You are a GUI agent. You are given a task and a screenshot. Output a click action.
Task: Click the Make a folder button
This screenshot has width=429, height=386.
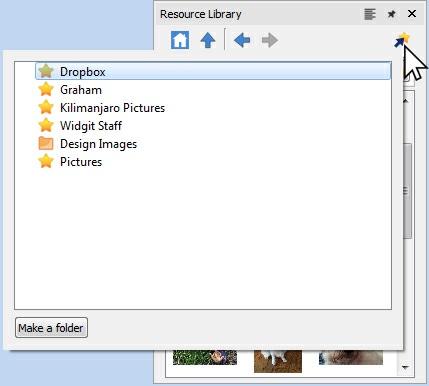tap(51, 328)
